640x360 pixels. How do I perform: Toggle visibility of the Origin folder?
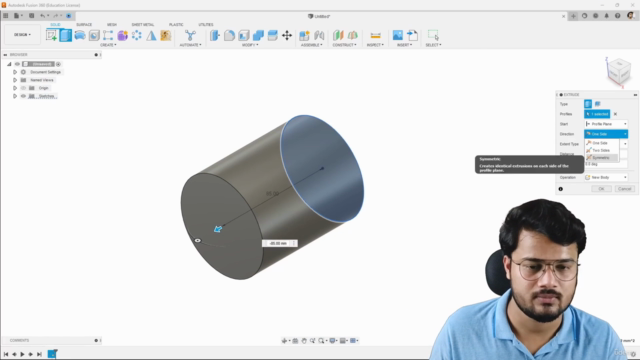23,88
